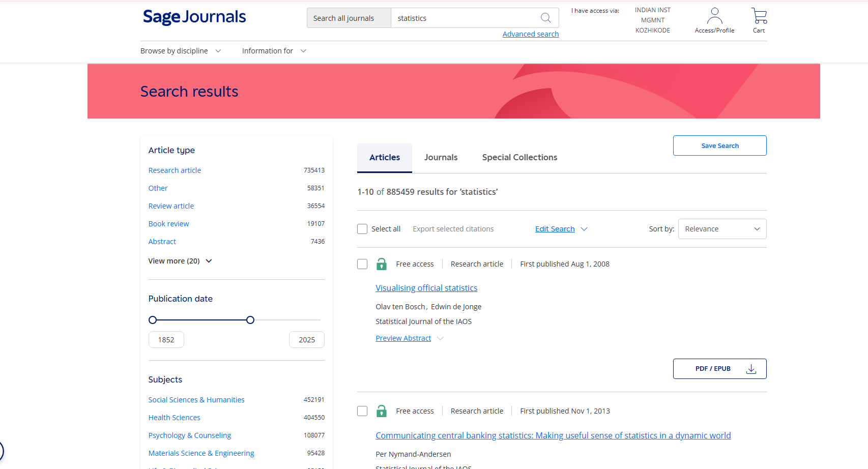868x469 pixels.
Task: Expand Browse by discipline menu
Action: point(181,51)
